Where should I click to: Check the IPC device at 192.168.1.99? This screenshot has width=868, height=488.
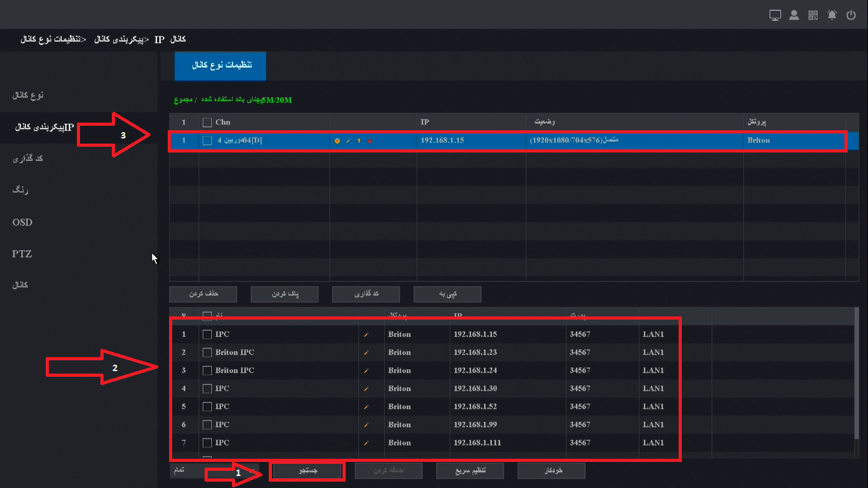coord(207,424)
